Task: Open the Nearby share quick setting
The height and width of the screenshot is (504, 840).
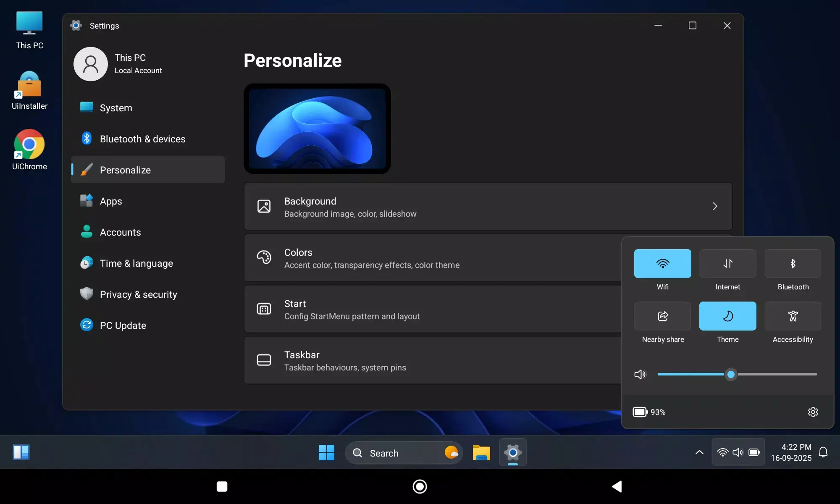Action: pyautogui.click(x=662, y=316)
